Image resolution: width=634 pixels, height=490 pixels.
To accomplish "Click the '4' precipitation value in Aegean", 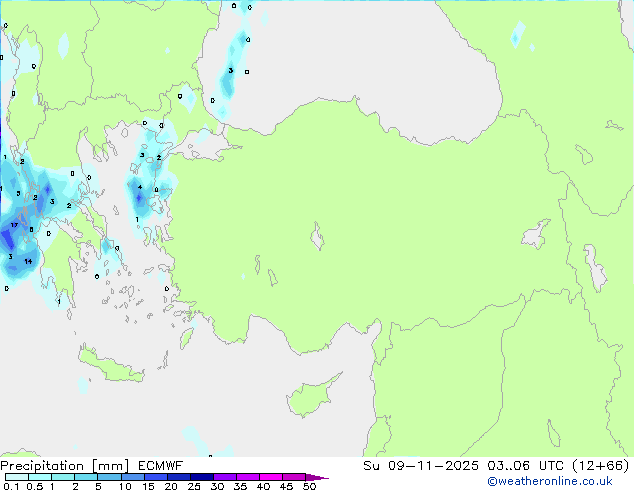I will pyautogui.click(x=140, y=187).
